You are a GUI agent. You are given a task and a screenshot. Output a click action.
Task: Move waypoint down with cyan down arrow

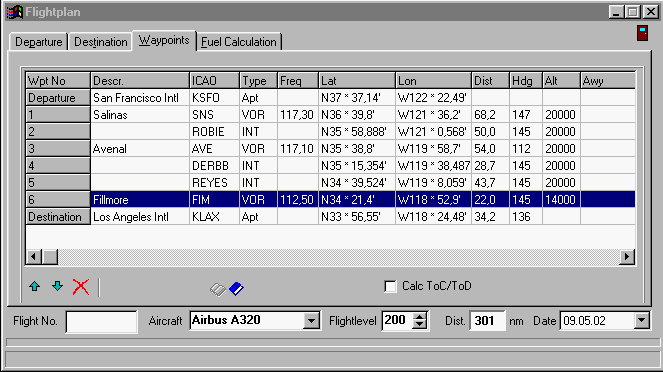pos(58,287)
